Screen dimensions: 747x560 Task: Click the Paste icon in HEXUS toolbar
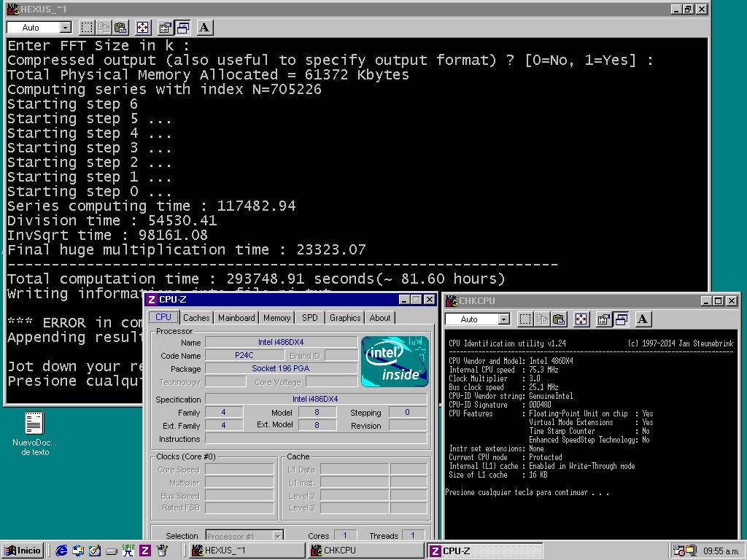pyautogui.click(x=121, y=28)
